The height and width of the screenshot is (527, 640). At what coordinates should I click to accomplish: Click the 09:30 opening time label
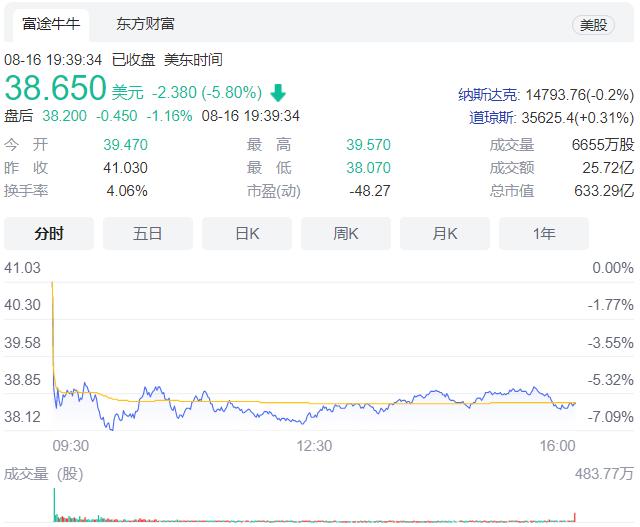pos(70,446)
